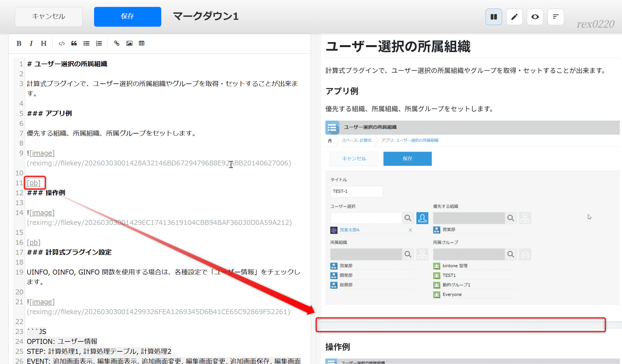Click the ### アプリ例 line in the editor
This screenshot has width=622, height=364.
tap(49, 113)
